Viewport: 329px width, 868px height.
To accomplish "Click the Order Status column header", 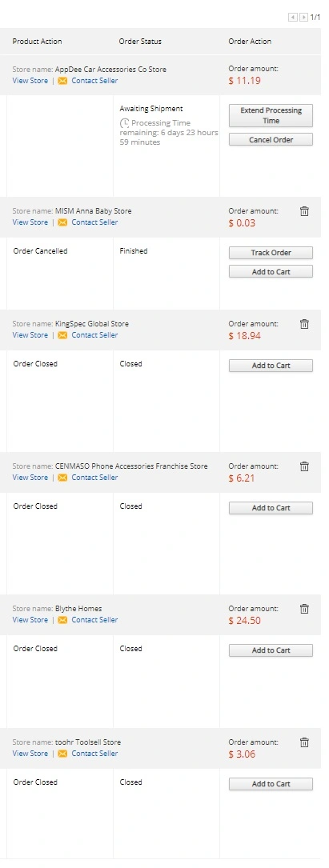I will point(140,42).
